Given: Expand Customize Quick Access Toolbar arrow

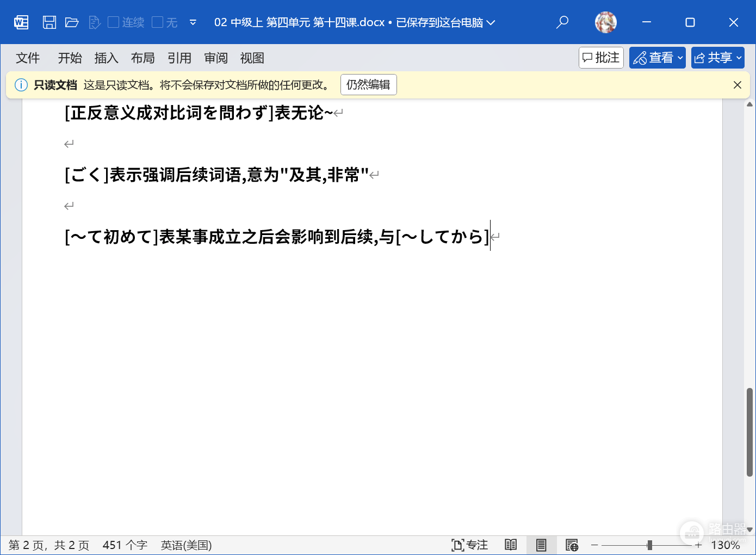Looking at the screenshot, I should coord(193,22).
